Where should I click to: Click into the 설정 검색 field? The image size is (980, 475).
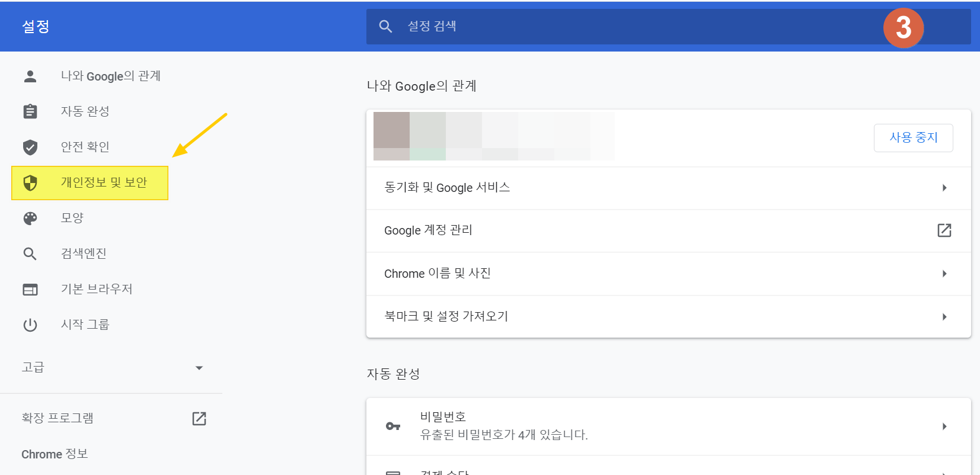[669, 27]
